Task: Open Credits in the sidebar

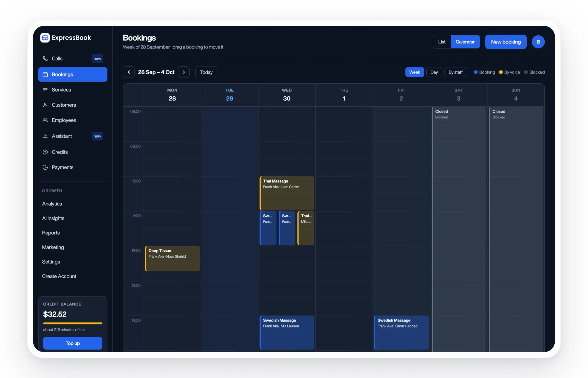Action: [73, 152]
